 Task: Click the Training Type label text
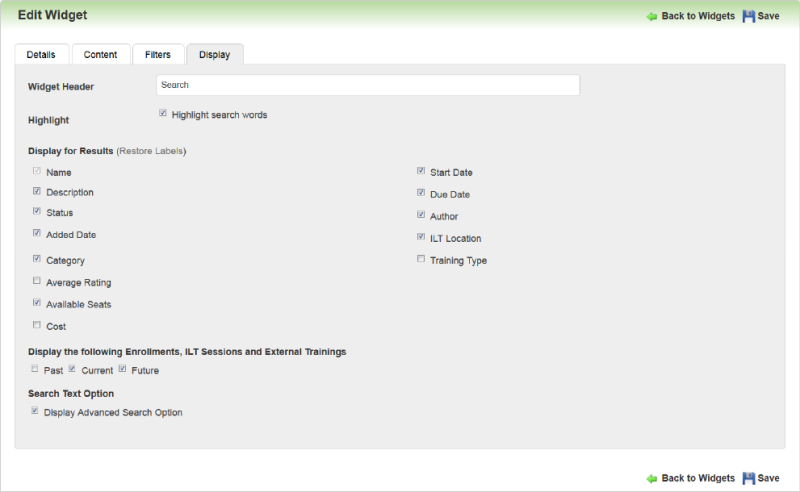click(x=458, y=261)
